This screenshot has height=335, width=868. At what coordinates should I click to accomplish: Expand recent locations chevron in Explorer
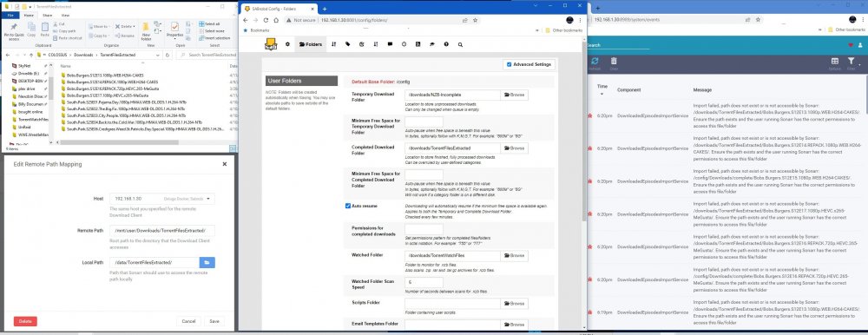pyautogui.click(x=23, y=55)
